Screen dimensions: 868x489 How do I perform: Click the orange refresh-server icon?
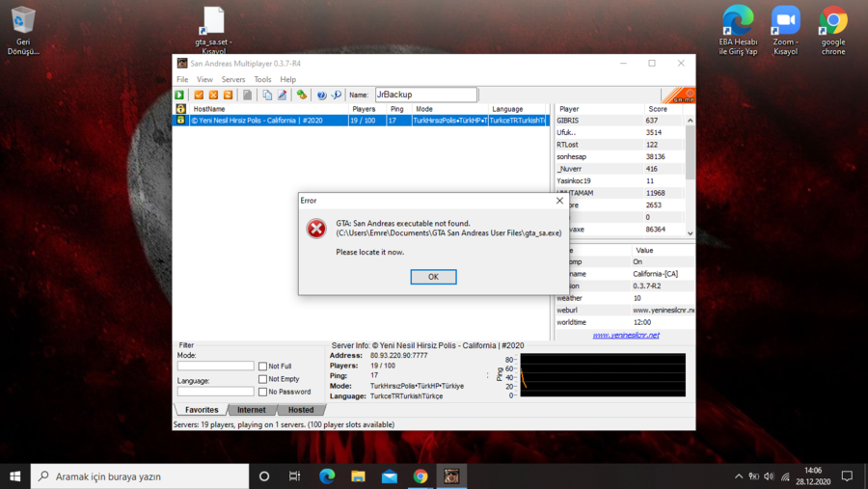(228, 95)
